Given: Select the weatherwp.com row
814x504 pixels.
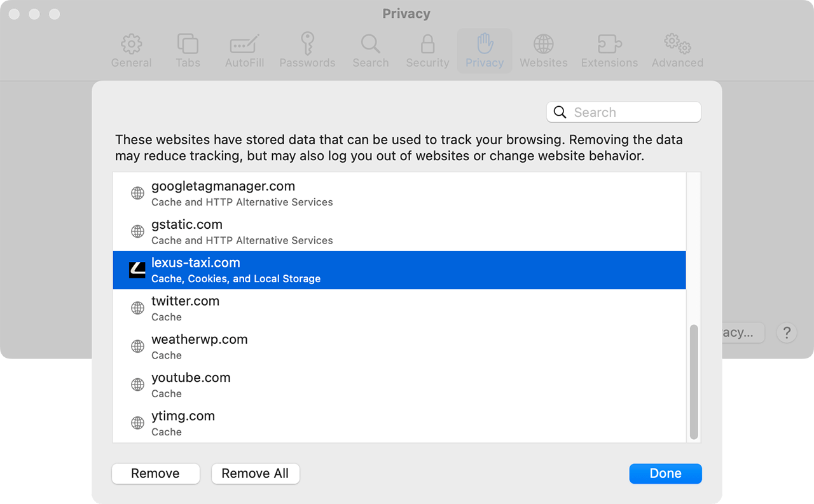Looking at the screenshot, I should coord(399,346).
